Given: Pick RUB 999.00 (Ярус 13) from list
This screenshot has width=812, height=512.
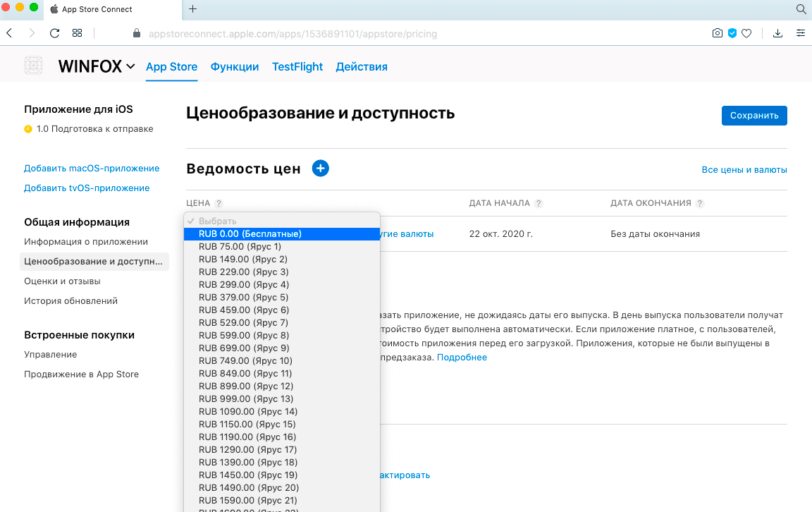Looking at the screenshot, I should point(246,398).
